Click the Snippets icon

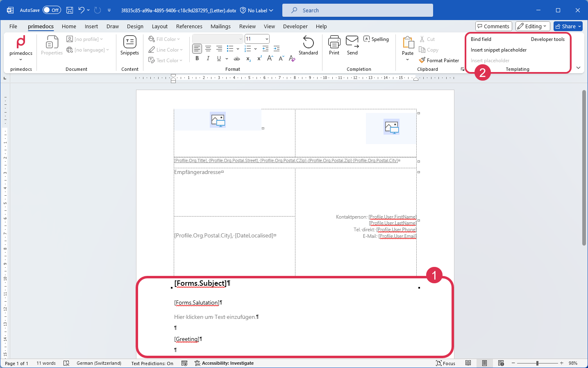point(129,45)
